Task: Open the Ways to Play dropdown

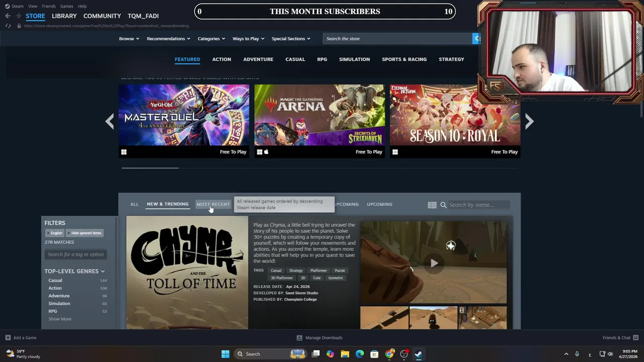Action: point(248,39)
